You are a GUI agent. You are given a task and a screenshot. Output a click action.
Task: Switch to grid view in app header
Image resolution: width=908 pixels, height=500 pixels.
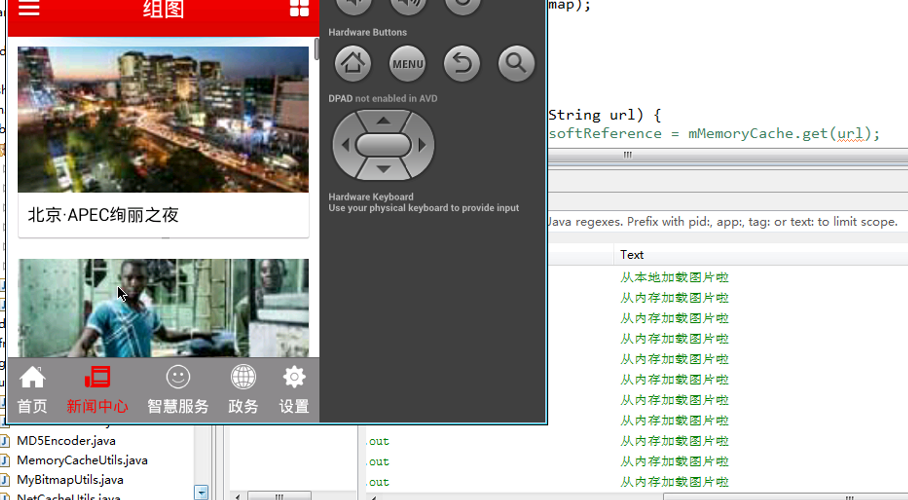[x=299, y=8]
